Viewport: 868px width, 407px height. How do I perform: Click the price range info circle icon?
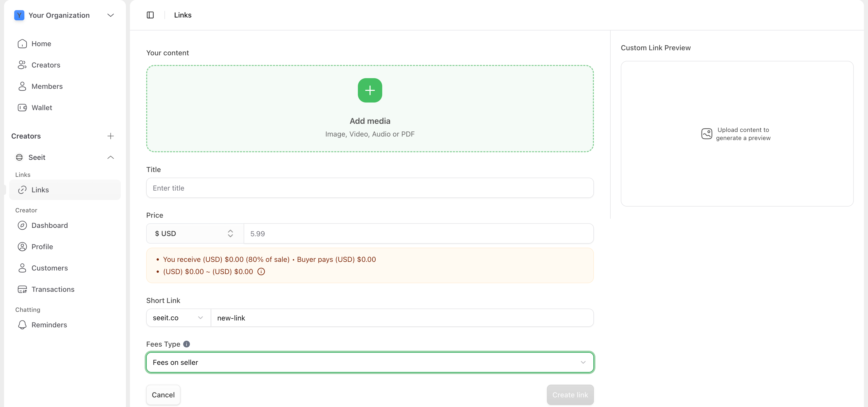point(261,272)
